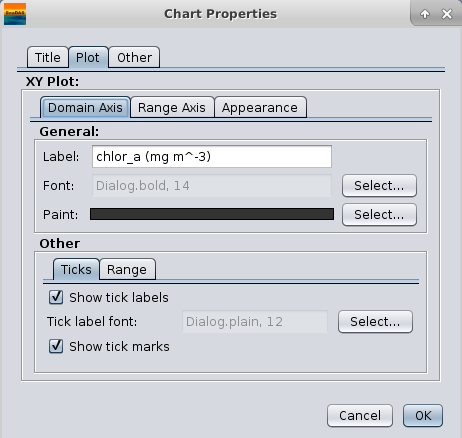
Task: Select the Domain Axis tab
Action: 85,107
